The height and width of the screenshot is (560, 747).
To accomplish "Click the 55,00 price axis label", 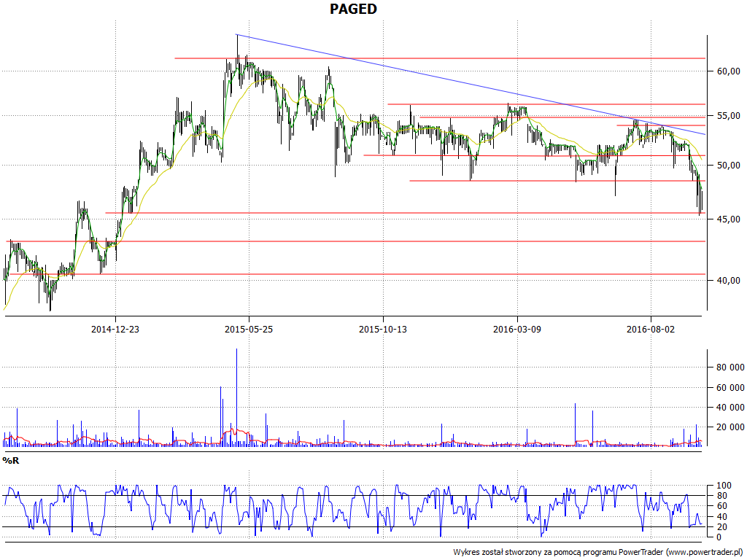I will [x=729, y=116].
